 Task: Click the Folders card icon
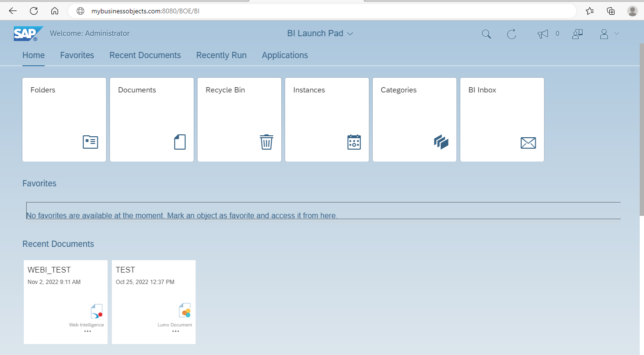(90, 142)
